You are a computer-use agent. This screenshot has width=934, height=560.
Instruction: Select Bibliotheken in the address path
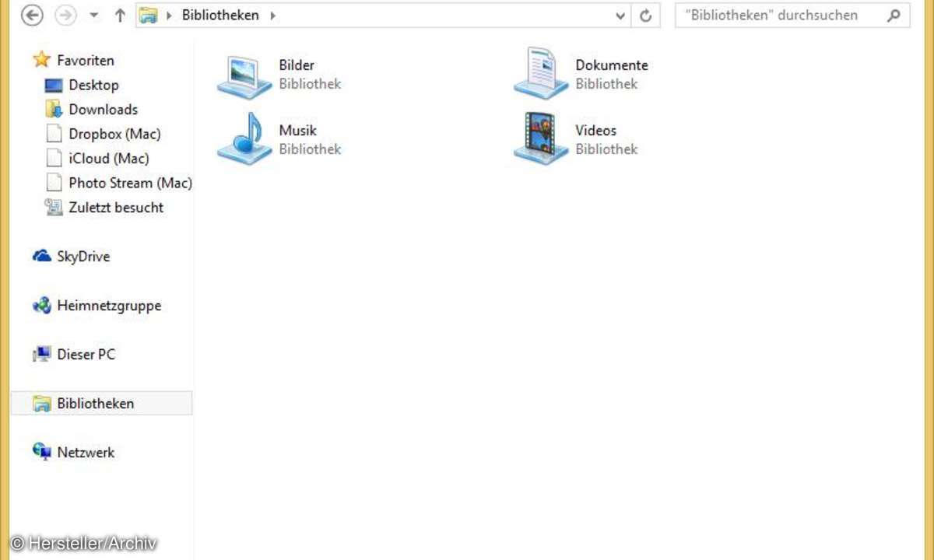pyautogui.click(x=220, y=16)
